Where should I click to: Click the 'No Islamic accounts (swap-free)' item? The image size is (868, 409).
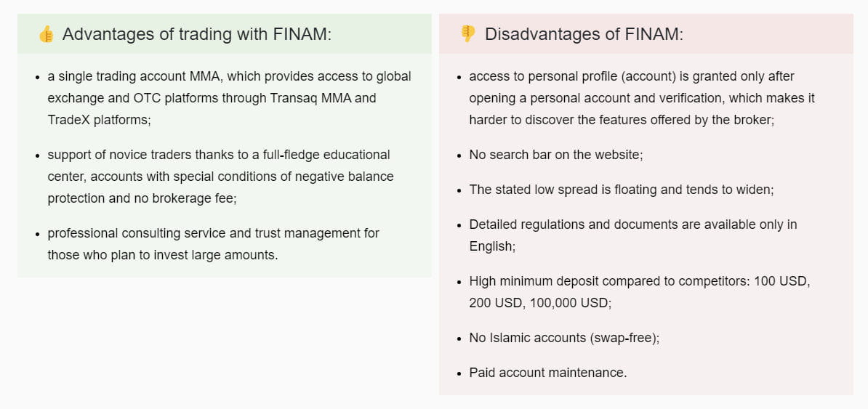[564, 338]
